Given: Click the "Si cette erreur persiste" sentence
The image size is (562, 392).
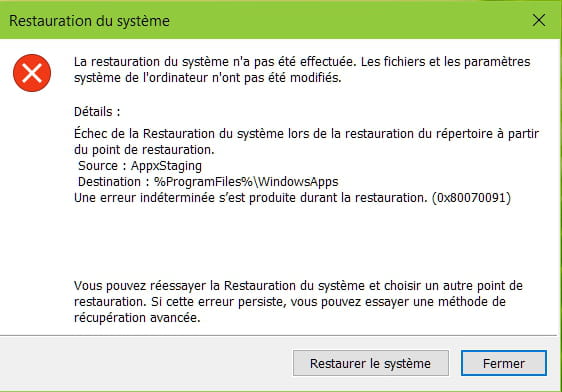Looking at the screenshot, I should (x=219, y=302).
